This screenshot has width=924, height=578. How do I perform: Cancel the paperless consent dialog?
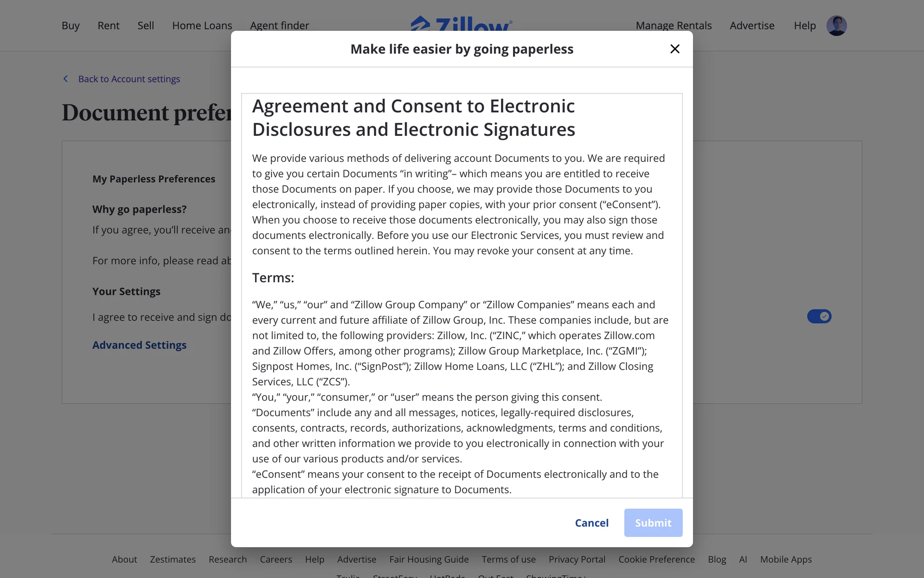click(591, 523)
